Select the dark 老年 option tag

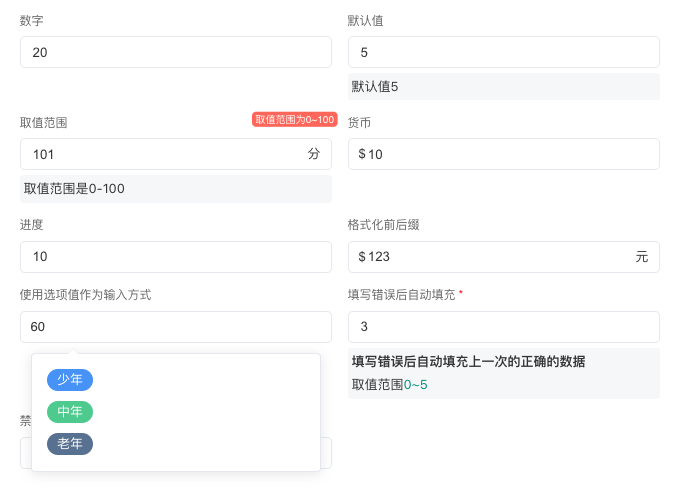pyautogui.click(x=70, y=444)
